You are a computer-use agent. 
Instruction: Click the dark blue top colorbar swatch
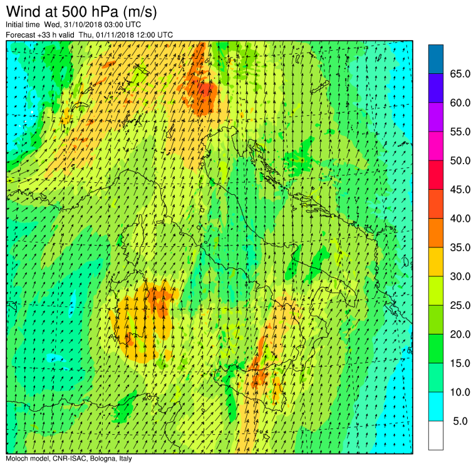click(x=436, y=60)
